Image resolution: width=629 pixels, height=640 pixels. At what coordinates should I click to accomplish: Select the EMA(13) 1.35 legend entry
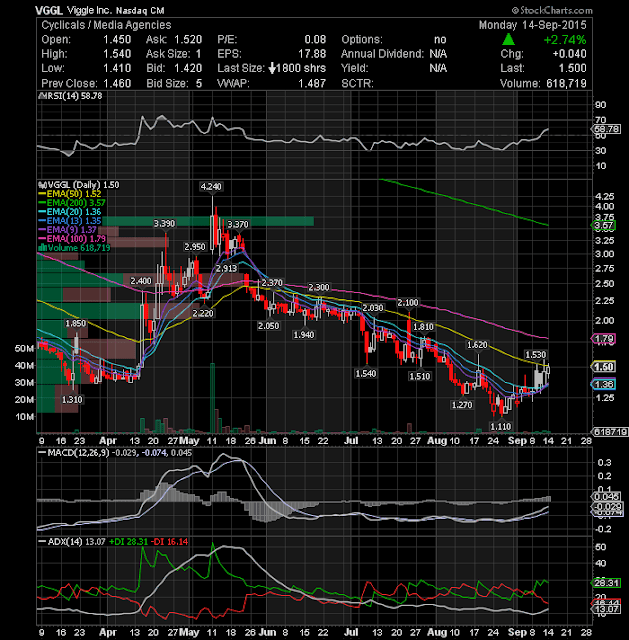(x=70, y=221)
